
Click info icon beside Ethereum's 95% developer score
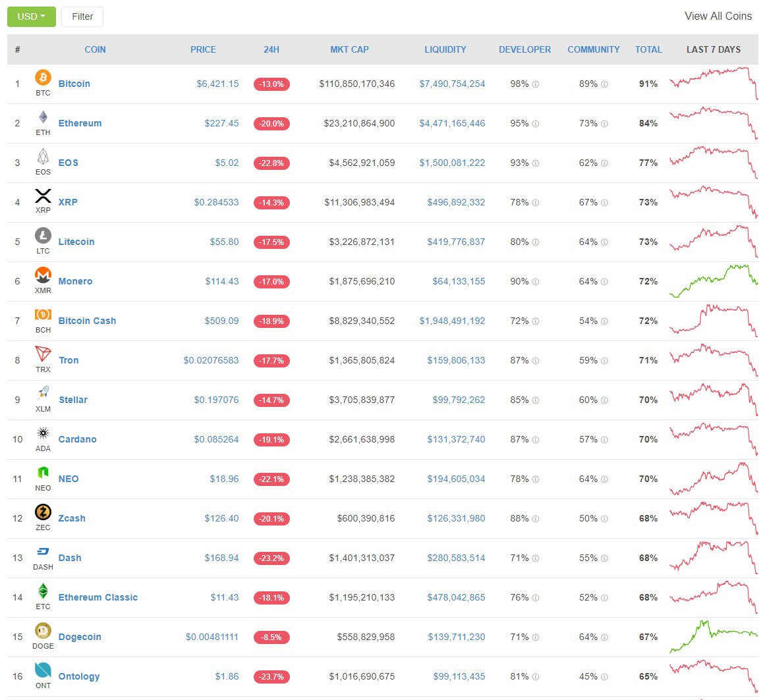click(536, 124)
